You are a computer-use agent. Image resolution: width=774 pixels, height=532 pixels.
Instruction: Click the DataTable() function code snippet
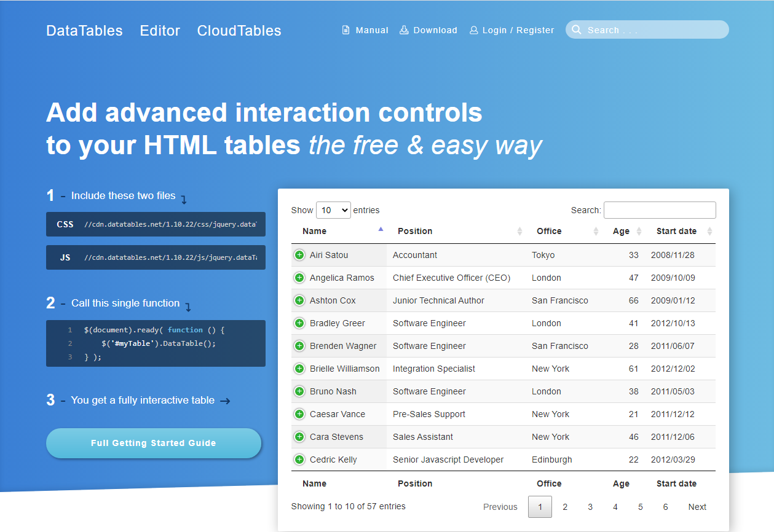[x=156, y=343]
